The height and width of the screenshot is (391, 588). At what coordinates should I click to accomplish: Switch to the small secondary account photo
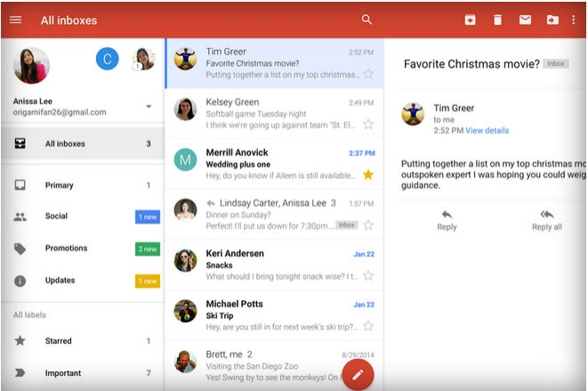click(144, 59)
